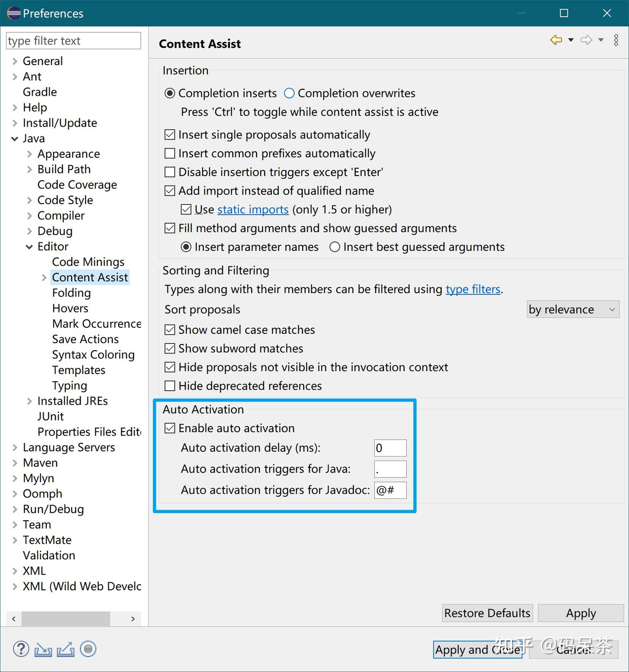
Task: Toggle Fill method arguments checkbox
Action: click(170, 228)
